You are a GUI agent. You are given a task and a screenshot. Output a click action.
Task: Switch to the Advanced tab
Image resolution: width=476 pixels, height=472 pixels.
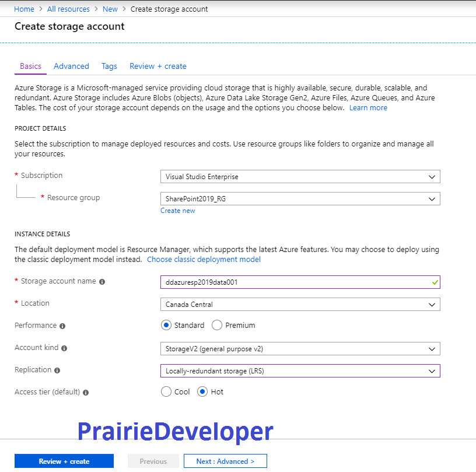pos(71,66)
